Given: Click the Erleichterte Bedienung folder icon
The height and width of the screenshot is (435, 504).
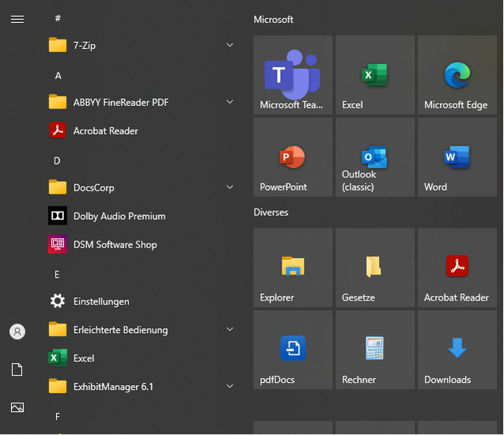Looking at the screenshot, I should tap(58, 329).
